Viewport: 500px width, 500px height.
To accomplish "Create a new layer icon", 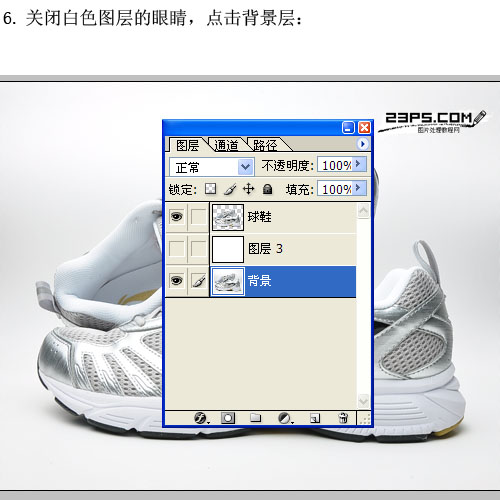I will (x=315, y=418).
